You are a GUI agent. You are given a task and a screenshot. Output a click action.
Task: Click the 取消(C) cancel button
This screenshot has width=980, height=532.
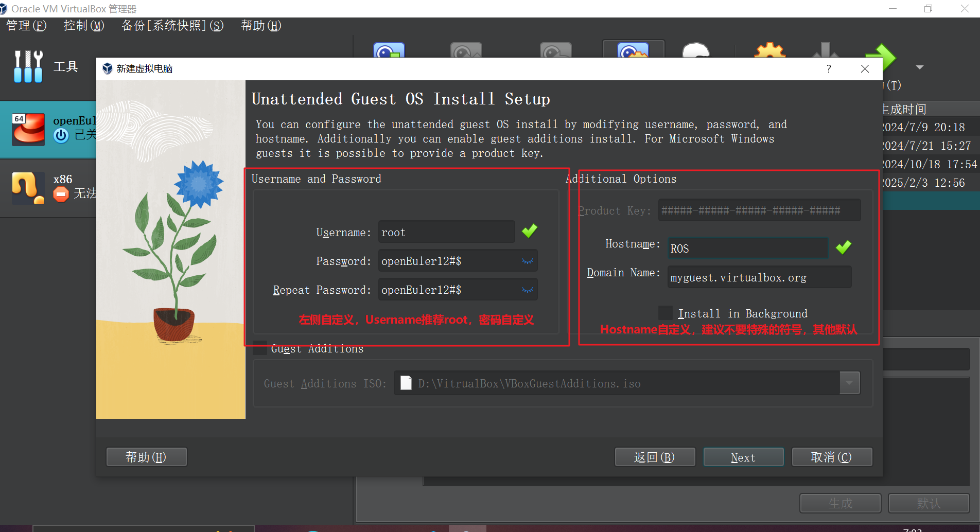(x=831, y=457)
